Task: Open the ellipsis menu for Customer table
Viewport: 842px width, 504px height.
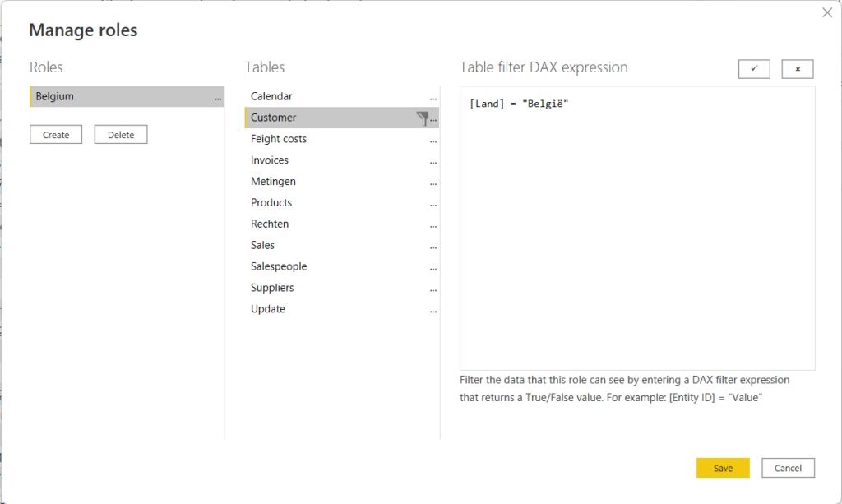Action: [433, 118]
